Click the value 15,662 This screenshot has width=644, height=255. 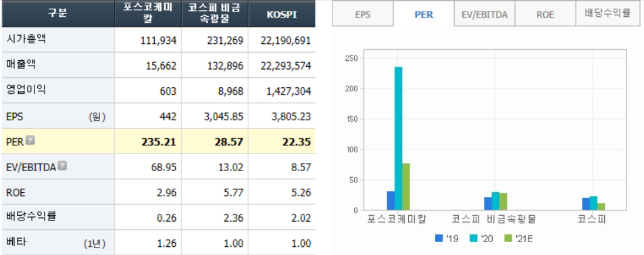(162, 66)
